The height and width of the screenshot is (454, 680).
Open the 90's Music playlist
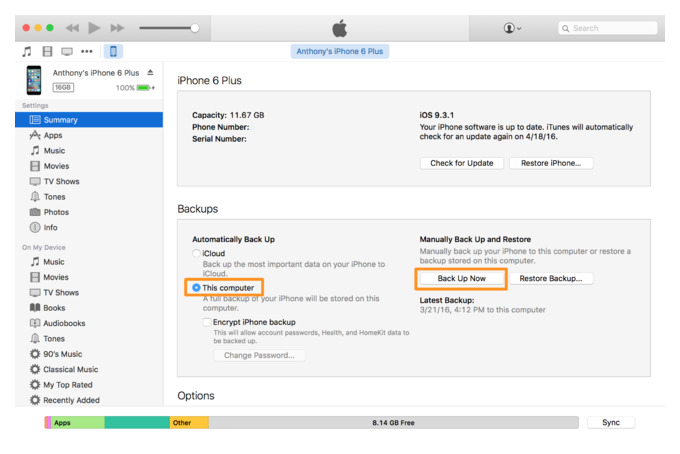coord(89,354)
